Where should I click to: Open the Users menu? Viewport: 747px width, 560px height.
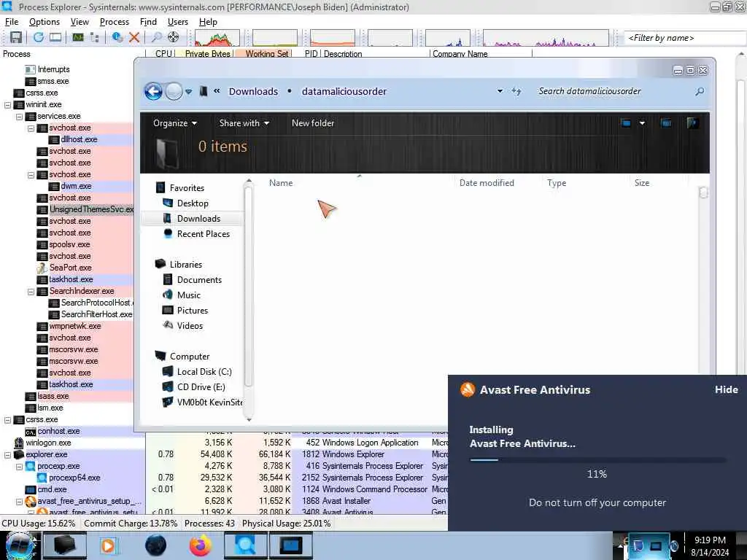(x=178, y=22)
